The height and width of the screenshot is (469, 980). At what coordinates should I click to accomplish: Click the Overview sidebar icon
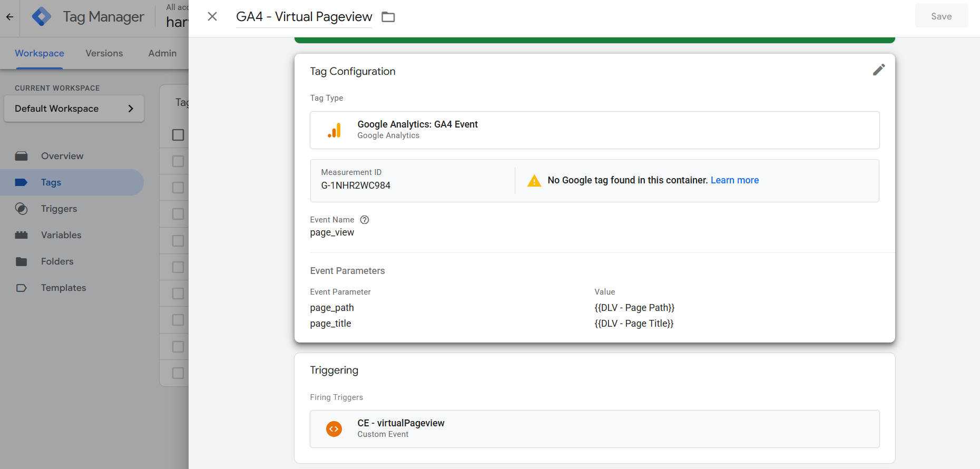(21, 156)
